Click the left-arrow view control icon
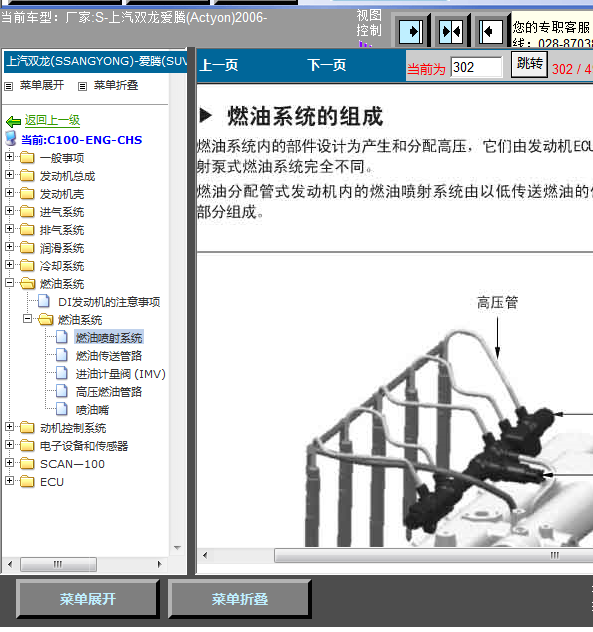The height and width of the screenshot is (632, 593). (x=491, y=31)
